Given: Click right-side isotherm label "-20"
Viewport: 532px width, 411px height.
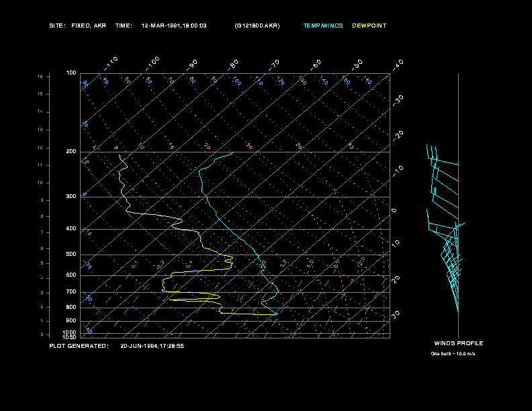Looking at the screenshot, I should (398, 136).
